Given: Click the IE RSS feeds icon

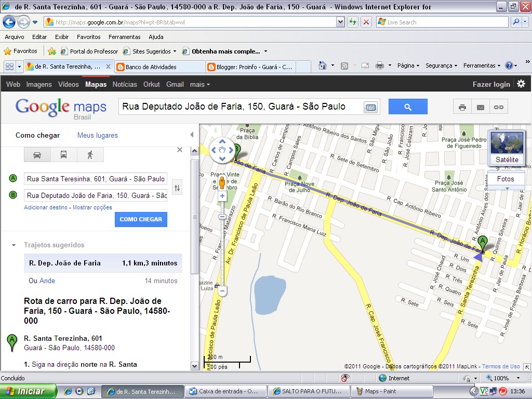Looking at the screenshot, I should [344, 66].
